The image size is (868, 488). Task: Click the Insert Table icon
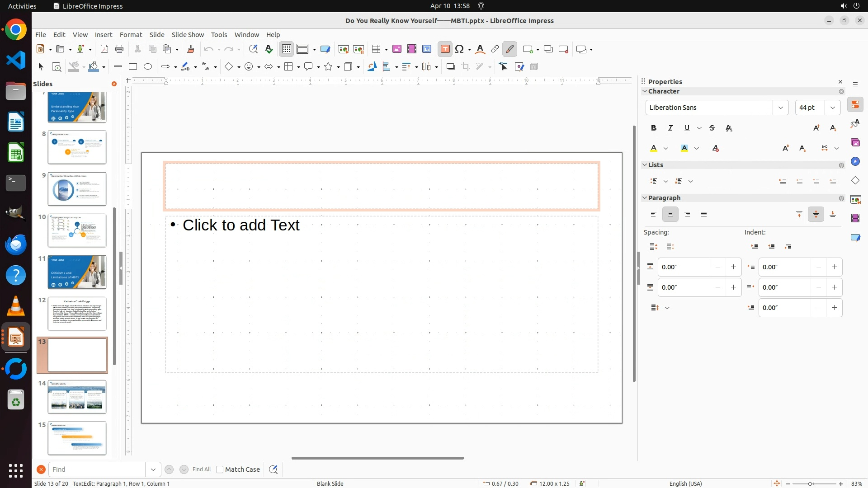point(376,49)
